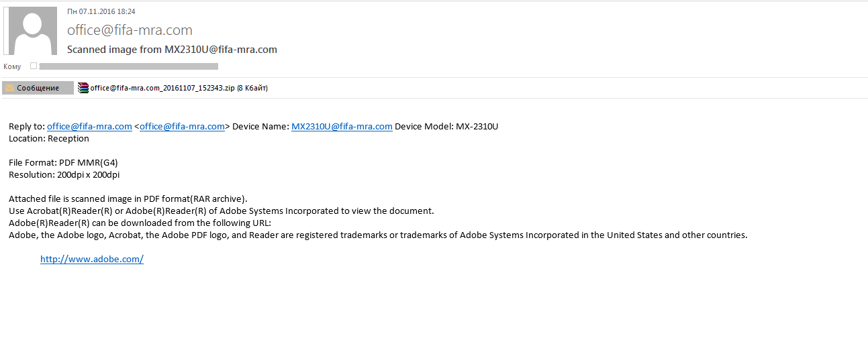The height and width of the screenshot is (342, 868).
Task: Click the sender address in the email header
Action: [x=130, y=30]
